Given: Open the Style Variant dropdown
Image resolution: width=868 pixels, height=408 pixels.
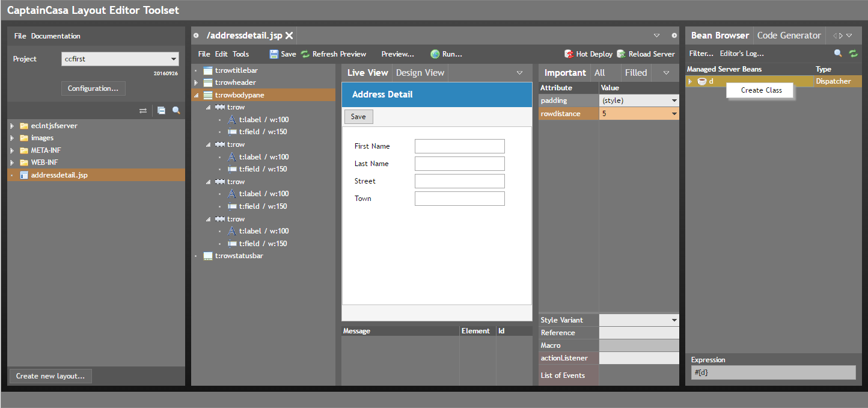Looking at the screenshot, I should coord(674,320).
